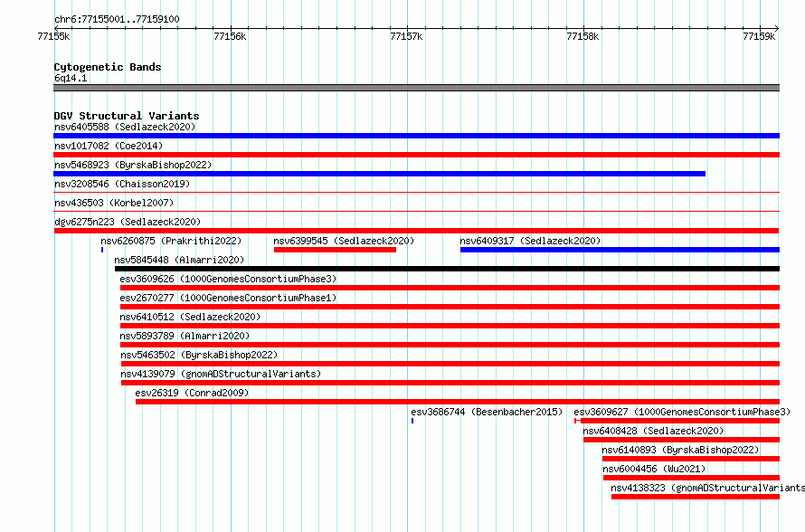This screenshot has height=532, width=805.
Task: Click the 77158k ruler tick label
Action: point(582,36)
